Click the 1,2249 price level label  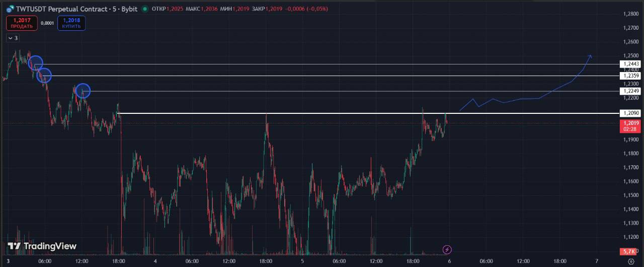[x=630, y=91]
